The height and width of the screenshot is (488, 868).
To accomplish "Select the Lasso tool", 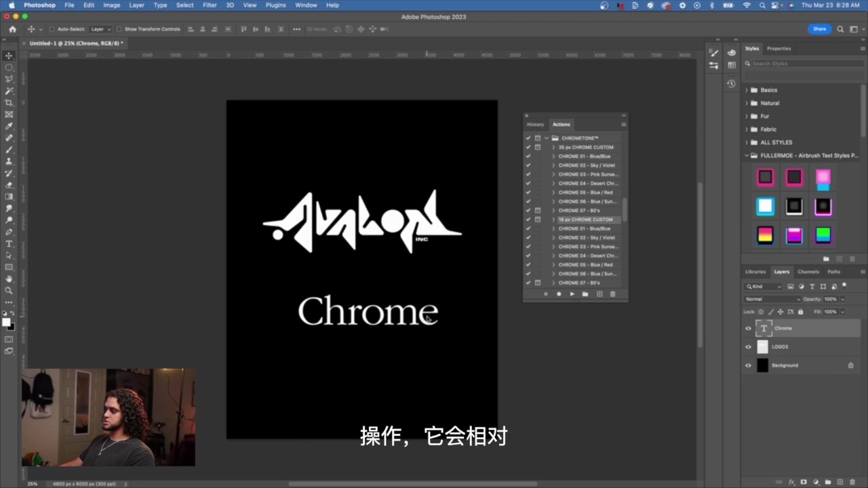I will coord(9,79).
